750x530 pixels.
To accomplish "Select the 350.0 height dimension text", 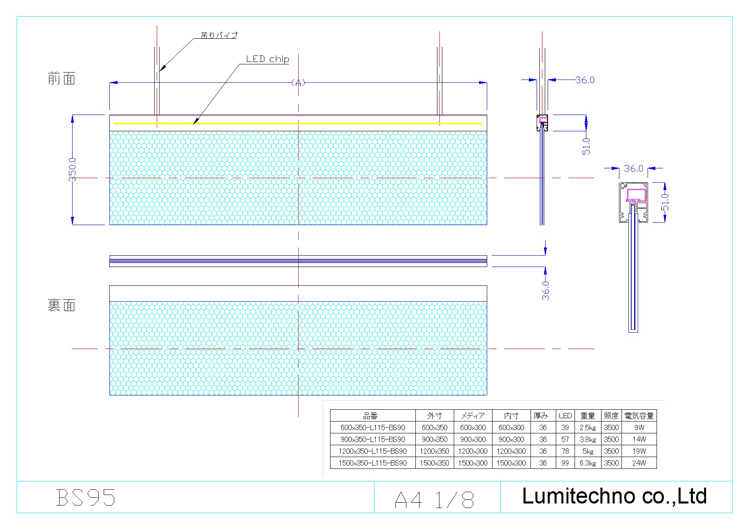I will (x=73, y=169).
